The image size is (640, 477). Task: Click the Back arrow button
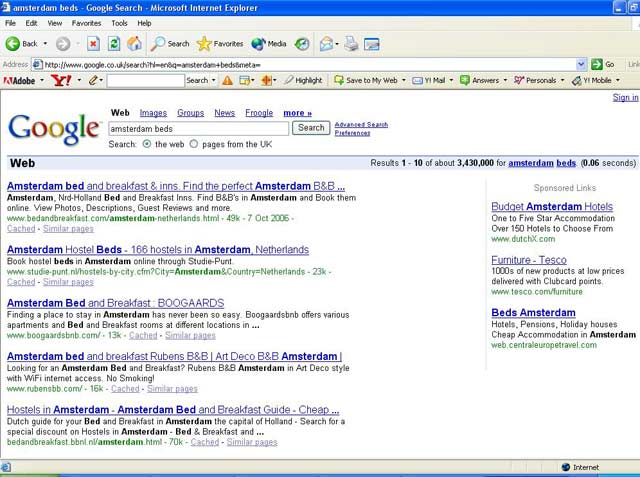(x=13, y=44)
